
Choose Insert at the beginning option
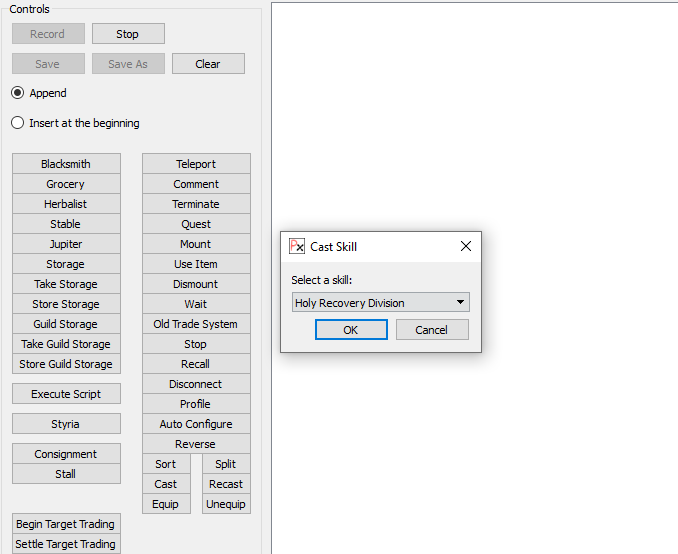(18, 123)
